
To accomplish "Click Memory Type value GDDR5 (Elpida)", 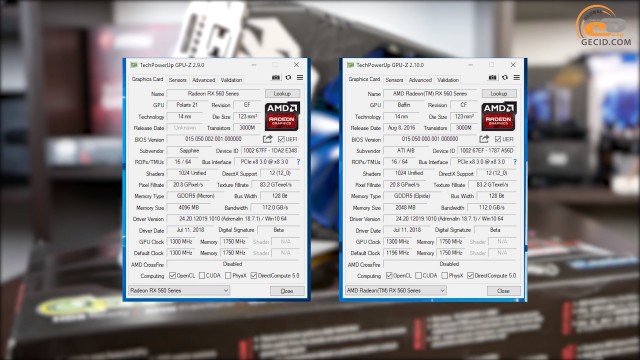I will tap(412, 196).
